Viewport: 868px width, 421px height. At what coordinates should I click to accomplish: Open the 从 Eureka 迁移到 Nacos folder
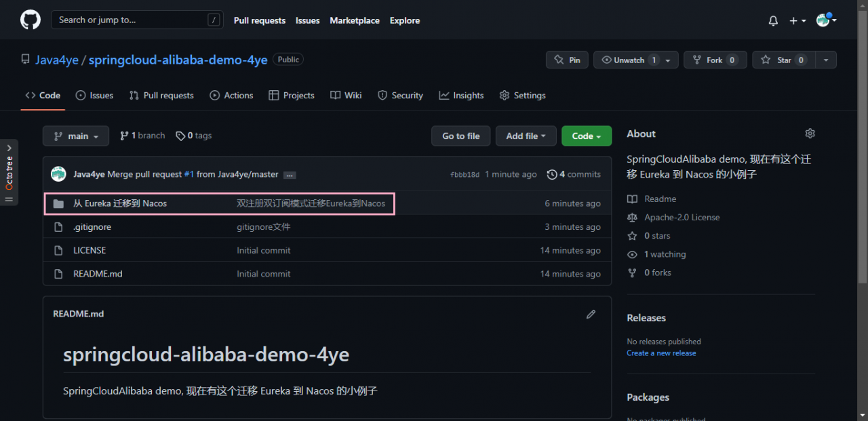pyautogui.click(x=120, y=203)
